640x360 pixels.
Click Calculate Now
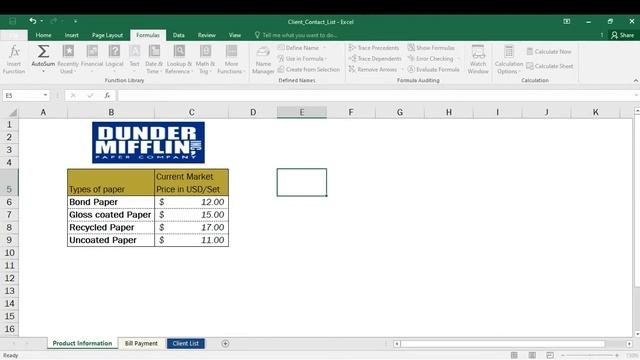tap(549, 52)
